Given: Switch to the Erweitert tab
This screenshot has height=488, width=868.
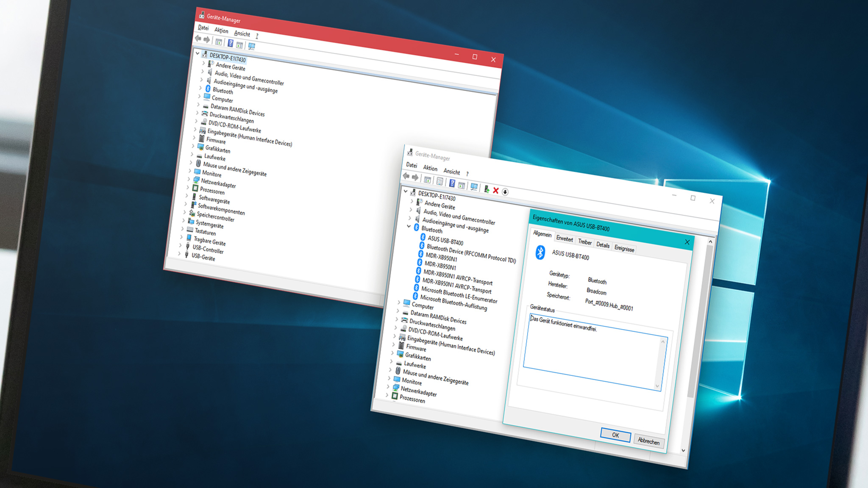Looking at the screenshot, I should (565, 239).
